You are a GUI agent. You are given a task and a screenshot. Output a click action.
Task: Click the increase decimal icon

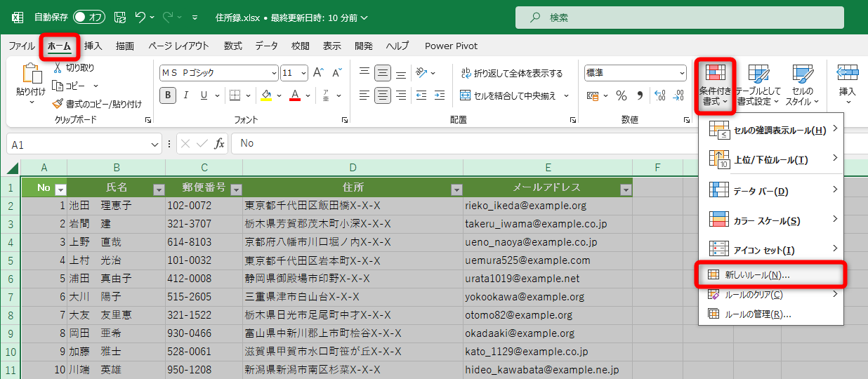tap(659, 95)
